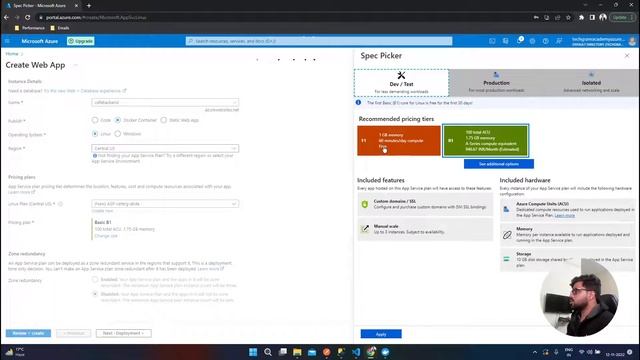Open the weather widget on the taskbar

click(15, 352)
